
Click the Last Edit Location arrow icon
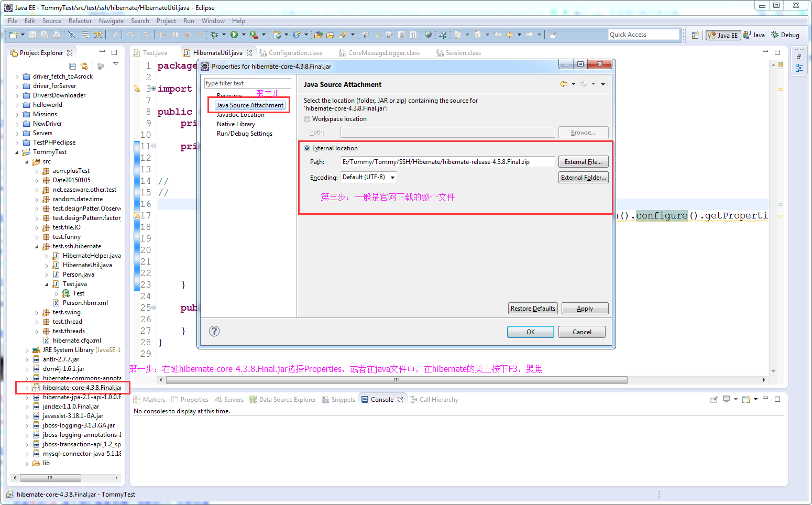pyautogui.click(x=497, y=35)
